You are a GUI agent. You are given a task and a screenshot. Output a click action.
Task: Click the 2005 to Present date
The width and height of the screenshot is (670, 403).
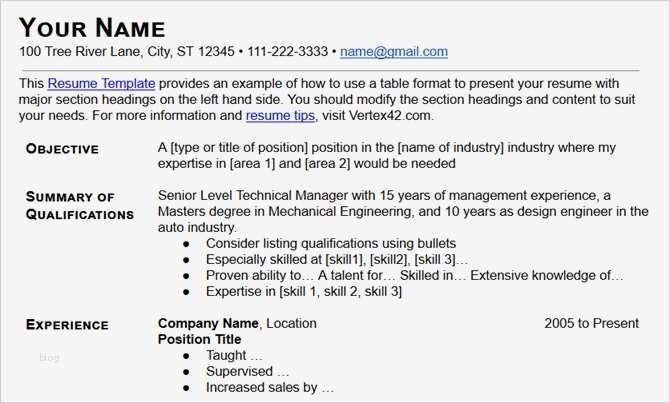point(591,323)
